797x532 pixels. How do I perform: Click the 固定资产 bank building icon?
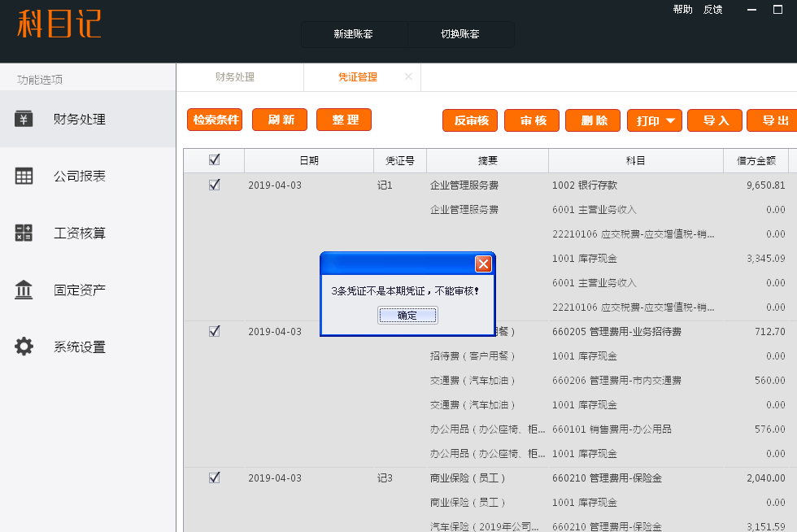tap(24, 290)
